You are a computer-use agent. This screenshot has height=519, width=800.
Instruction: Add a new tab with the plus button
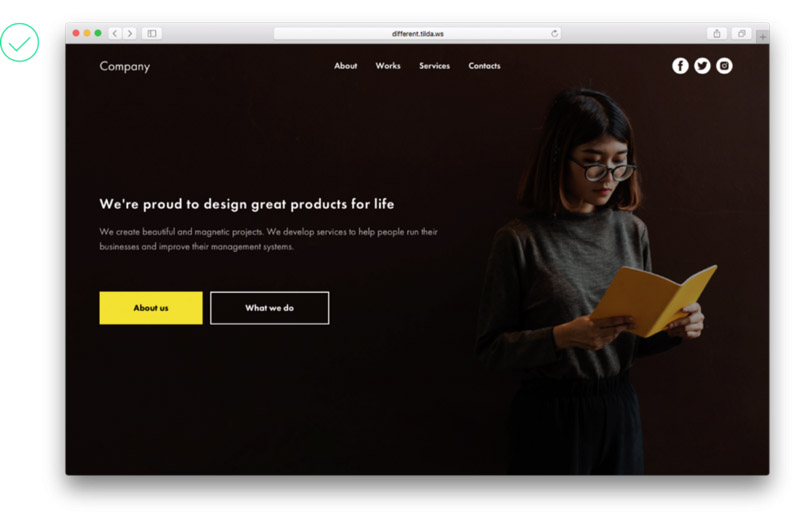[x=763, y=37]
